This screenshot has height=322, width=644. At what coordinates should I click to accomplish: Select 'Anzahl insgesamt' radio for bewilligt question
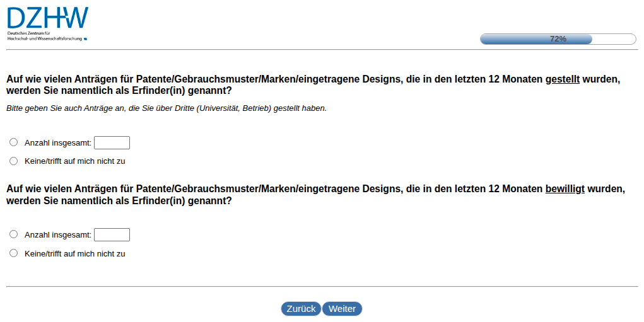coord(13,234)
